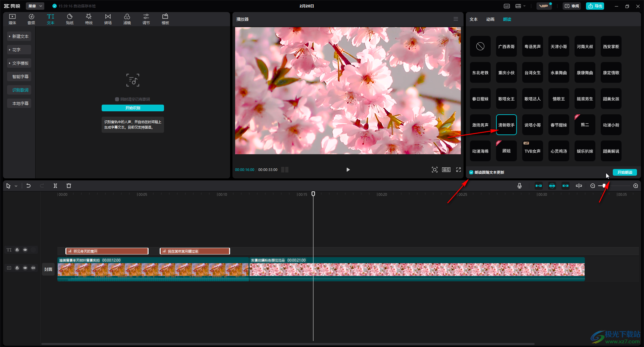The image size is (644, 347).
Task: Open the 音频 audio panel
Action: pos(31,19)
